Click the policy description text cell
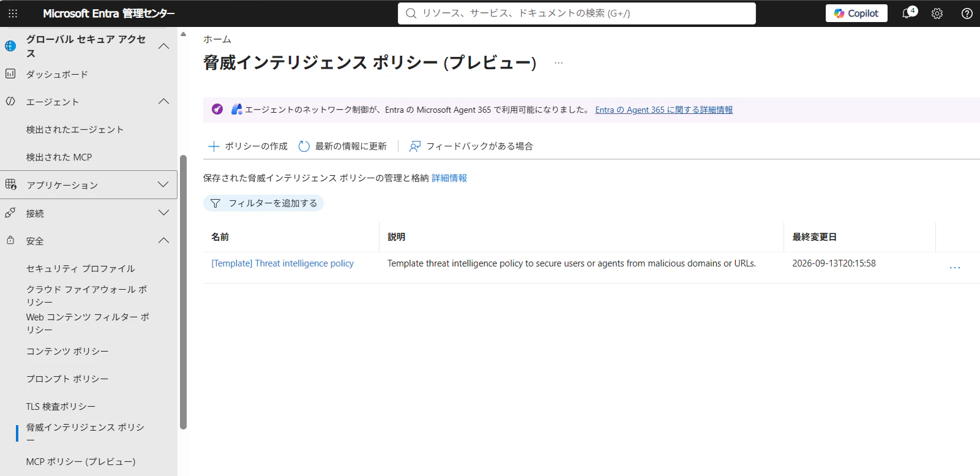 572,263
